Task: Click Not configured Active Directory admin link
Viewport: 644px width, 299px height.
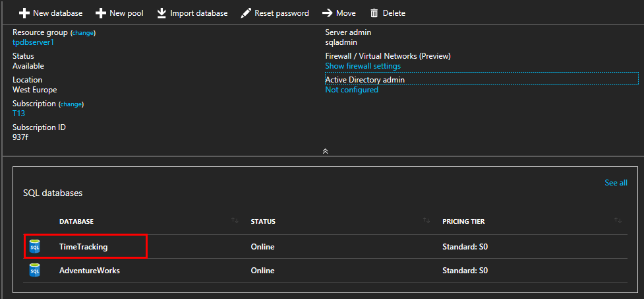Action: pos(351,90)
